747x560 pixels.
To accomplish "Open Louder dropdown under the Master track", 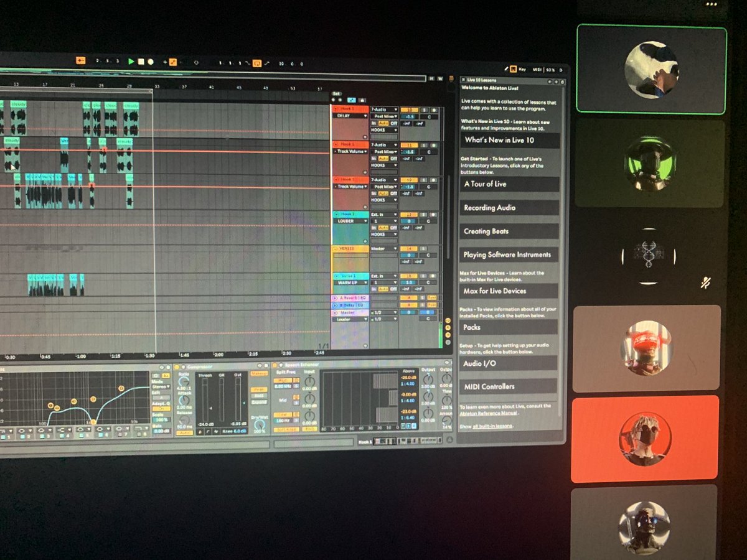I will pyautogui.click(x=352, y=319).
